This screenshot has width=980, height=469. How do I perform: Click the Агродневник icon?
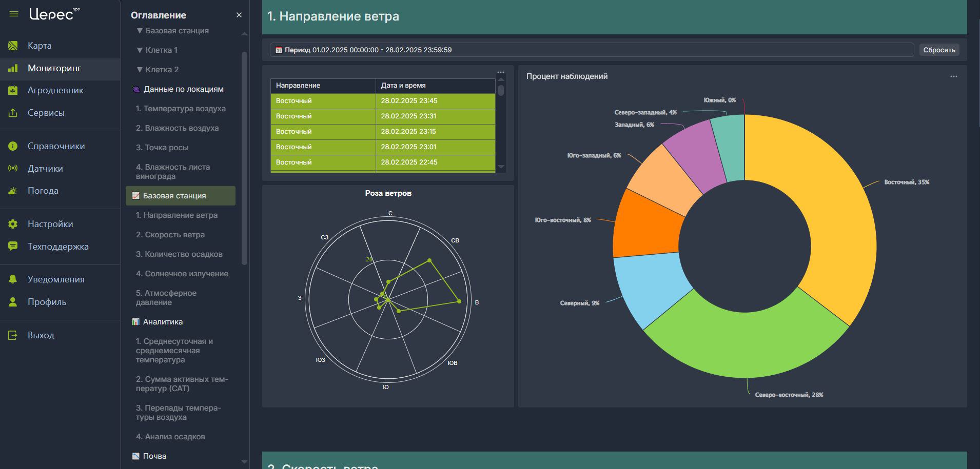click(13, 90)
